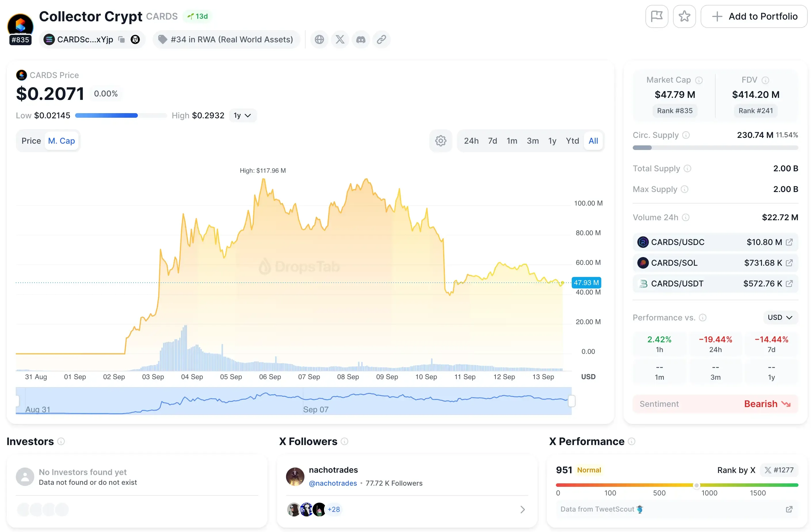Open chart settings gear icon

coord(441,140)
